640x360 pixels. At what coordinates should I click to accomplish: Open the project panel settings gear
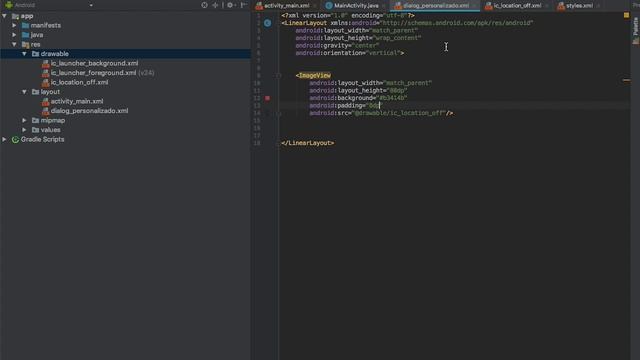(230, 5)
